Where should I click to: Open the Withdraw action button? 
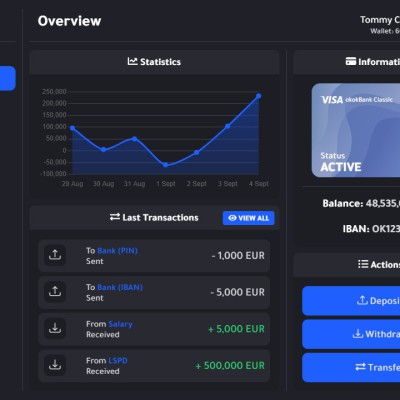coord(351,334)
